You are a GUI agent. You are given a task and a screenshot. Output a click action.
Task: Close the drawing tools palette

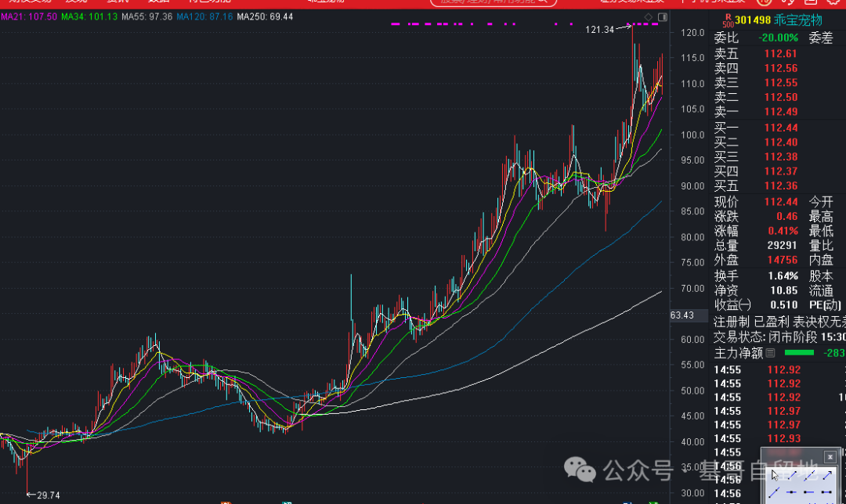coord(830,457)
